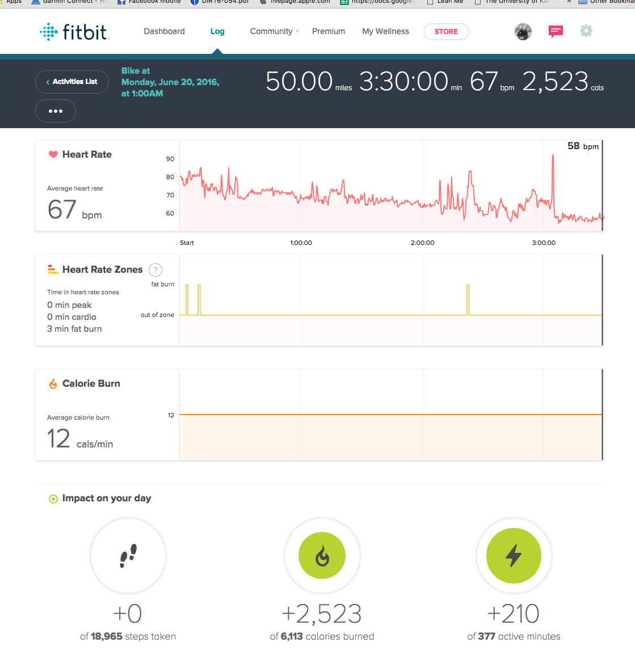Click the green calories burned flame icon
This screenshot has width=635, height=672.
(322, 556)
